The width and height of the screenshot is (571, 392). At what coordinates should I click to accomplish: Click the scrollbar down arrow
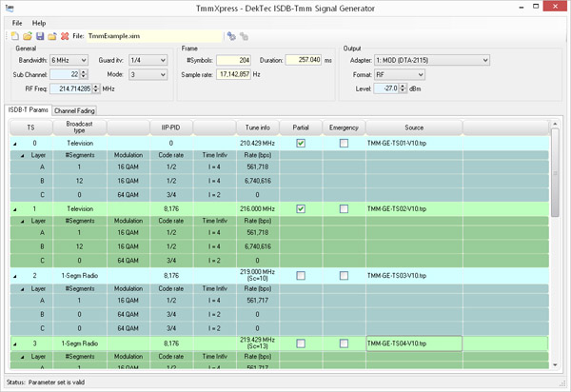[x=555, y=364]
